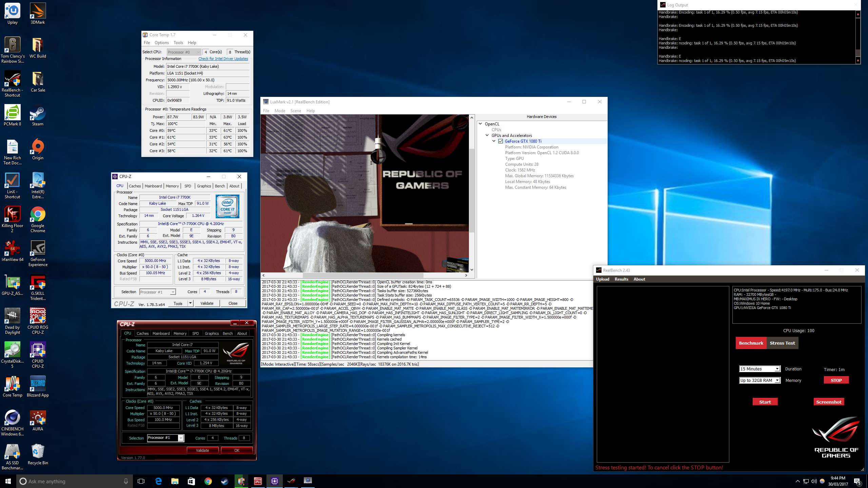Click the Cortana Ask me anything box
Image resolution: width=868 pixels, height=488 pixels.
click(75, 481)
